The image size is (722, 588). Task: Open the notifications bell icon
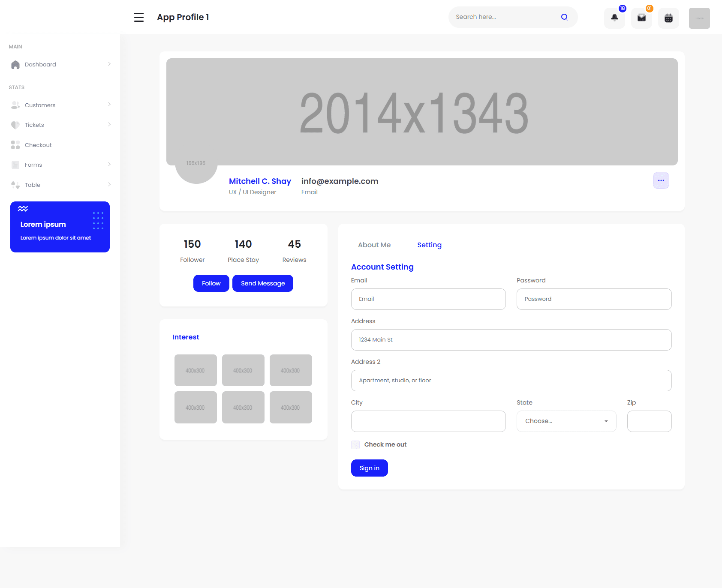(614, 18)
